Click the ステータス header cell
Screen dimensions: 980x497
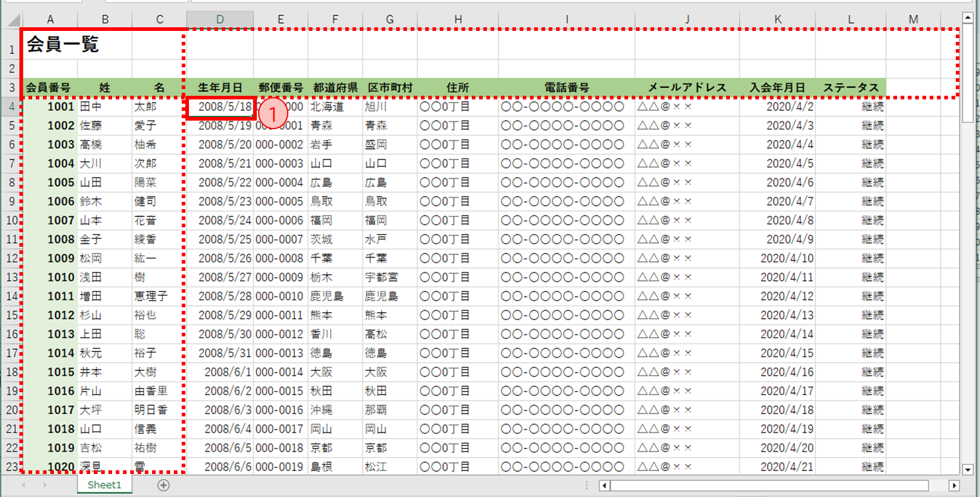850,87
